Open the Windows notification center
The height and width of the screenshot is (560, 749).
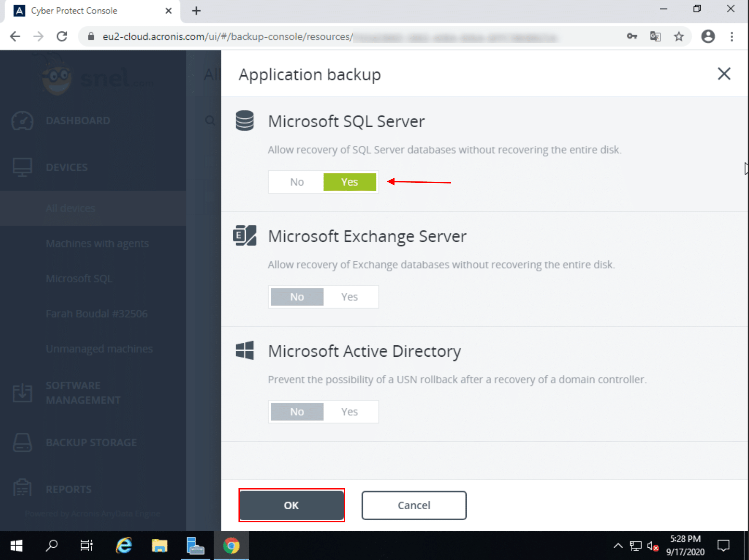[x=723, y=546]
